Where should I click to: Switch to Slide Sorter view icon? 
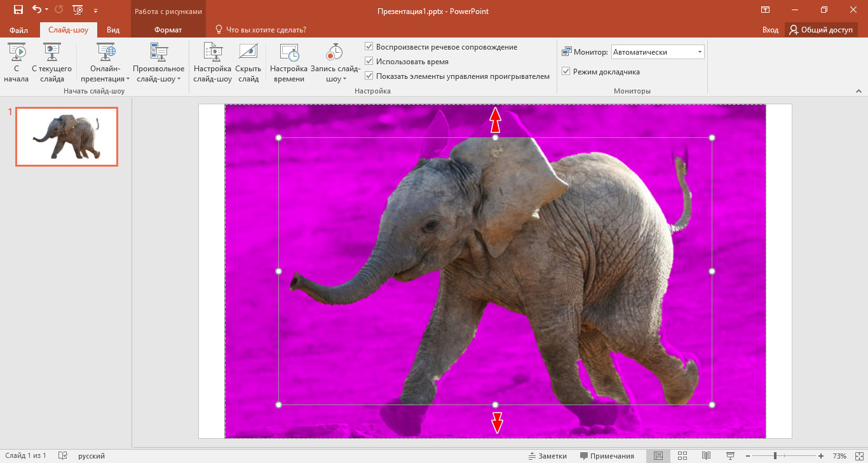tap(682, 456)
